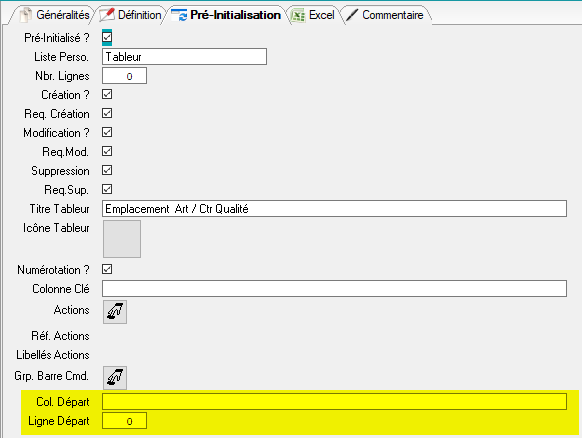
Task: Select the Pré-Initialisation tab
Action: [226, 15]
